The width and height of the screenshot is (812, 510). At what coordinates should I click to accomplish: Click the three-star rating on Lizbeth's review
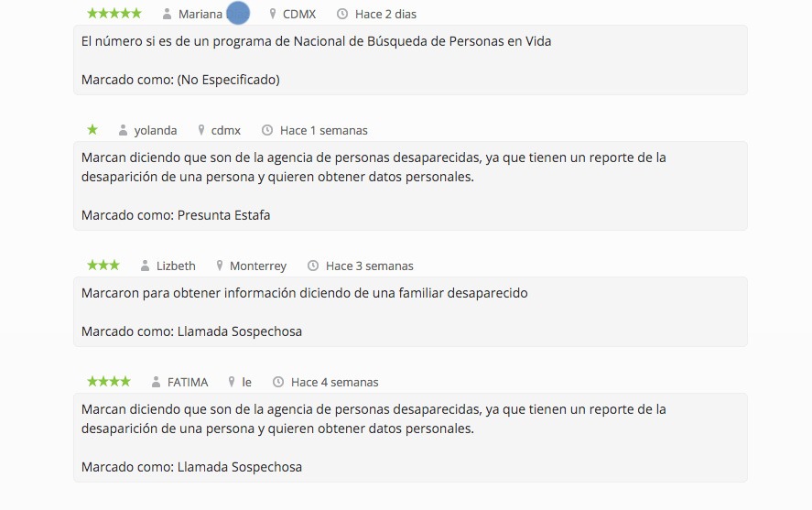[103, 266]
